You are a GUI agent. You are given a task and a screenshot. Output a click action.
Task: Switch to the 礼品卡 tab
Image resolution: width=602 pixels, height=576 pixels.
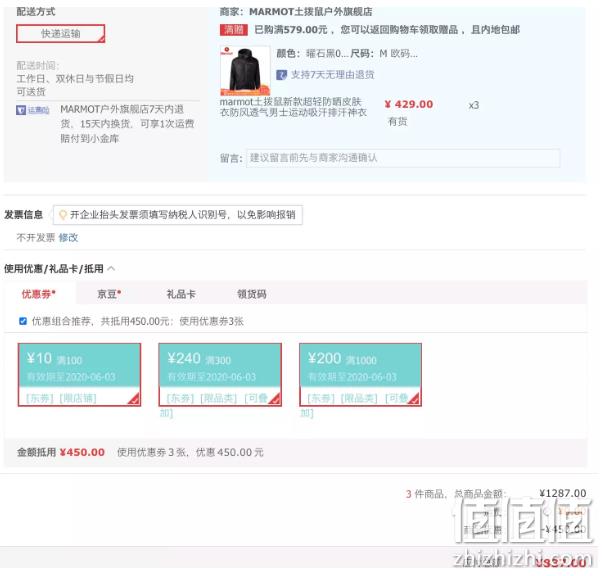click(x=181, y=295)
